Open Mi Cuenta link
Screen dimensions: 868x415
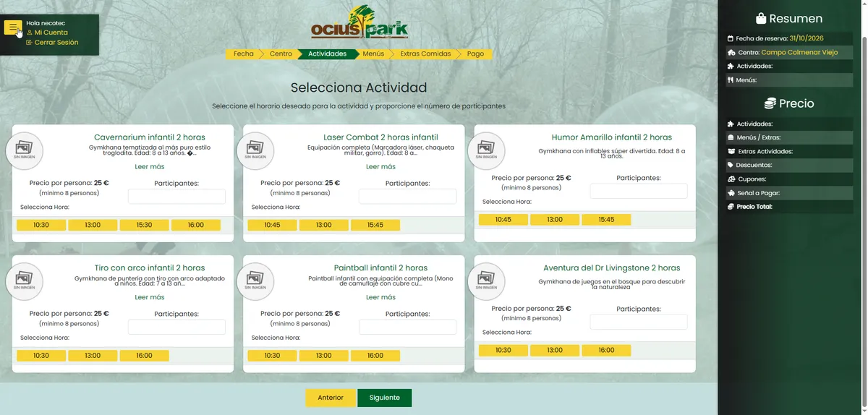(51, 33)
